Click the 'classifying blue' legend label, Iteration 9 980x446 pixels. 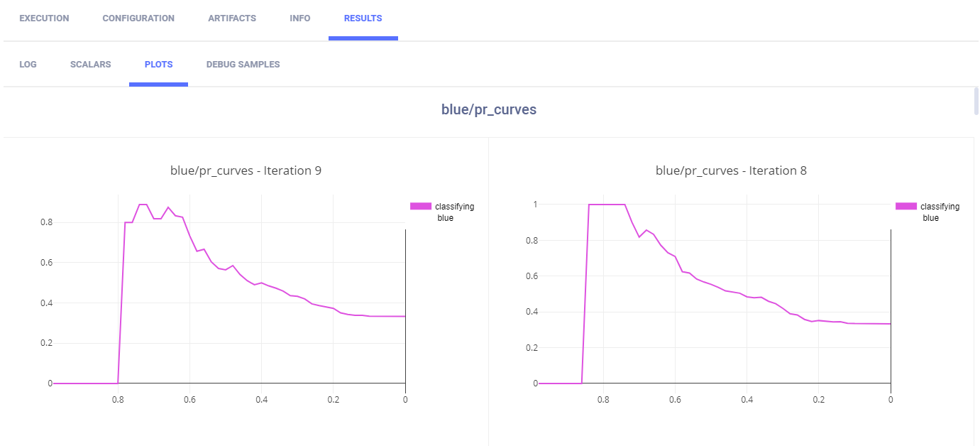pyautogui.click(x=454, y=212)
